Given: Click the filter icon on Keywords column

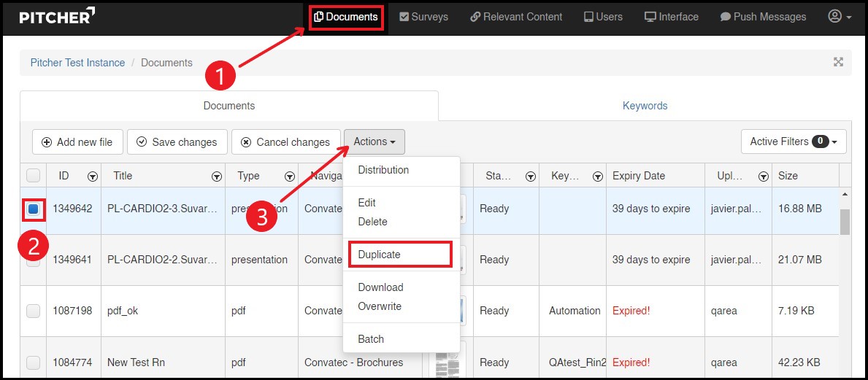Looking at the screenshot, I should [598, 177].
